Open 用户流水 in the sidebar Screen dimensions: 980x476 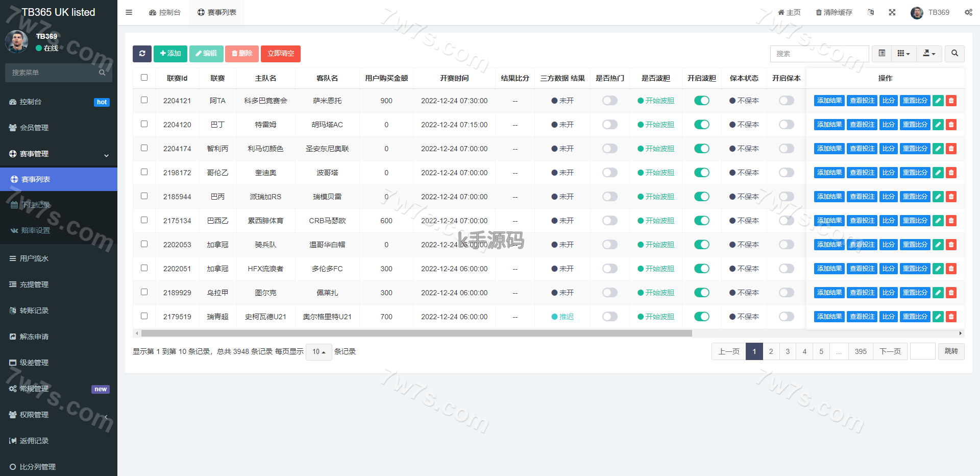[59, 258]
